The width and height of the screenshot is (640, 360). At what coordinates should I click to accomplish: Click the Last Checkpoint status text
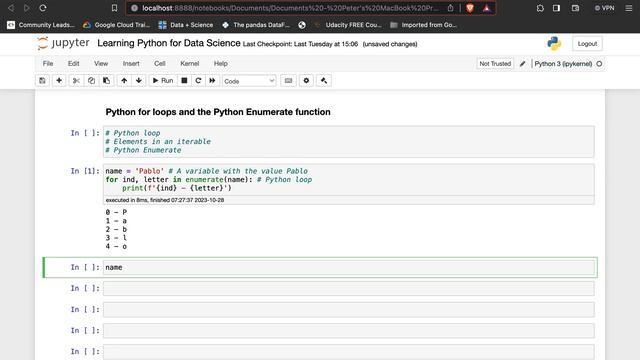coord(300,44)
